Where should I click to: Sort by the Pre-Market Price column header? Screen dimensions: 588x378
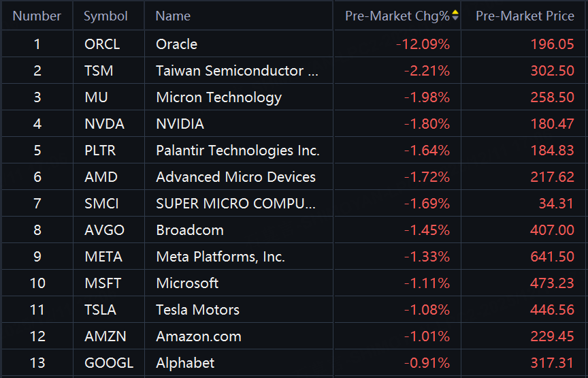tap(525, 16)
